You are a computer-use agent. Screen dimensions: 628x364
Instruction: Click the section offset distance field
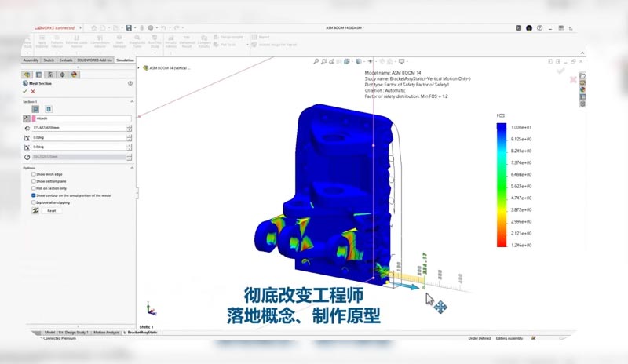click(x=79, y=128)
